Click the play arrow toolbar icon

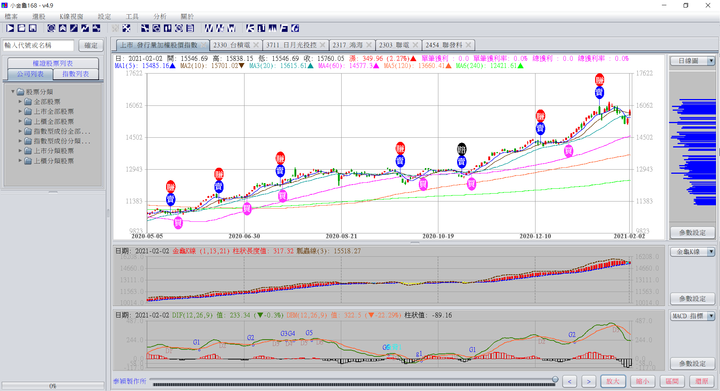[10, 28]
